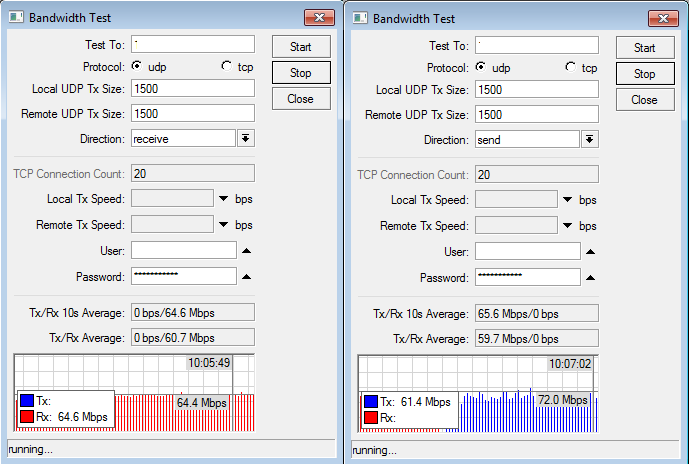
Task: Click User input field in left window
Action: 184,250
